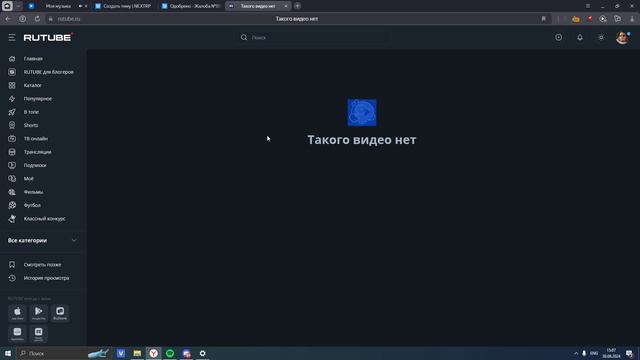Open Трансляции in the sidebar
Screen dimensions: 640x360
pyautogui.click(x=38, y=152)
